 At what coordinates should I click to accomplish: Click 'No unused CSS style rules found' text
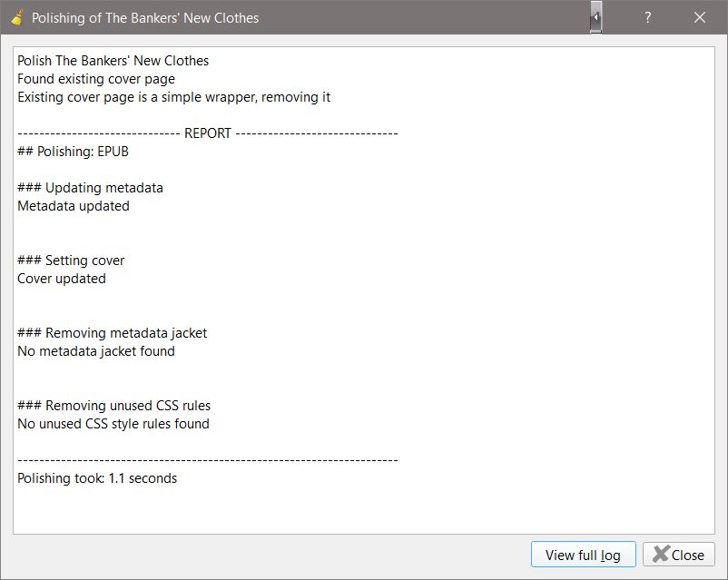tap(113, 424)
